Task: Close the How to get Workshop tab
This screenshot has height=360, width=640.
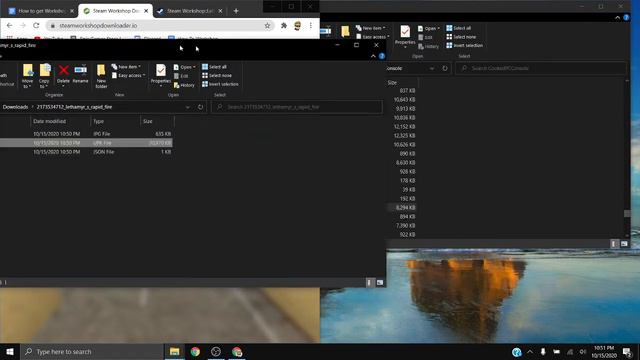Action: tap(72, 11)
